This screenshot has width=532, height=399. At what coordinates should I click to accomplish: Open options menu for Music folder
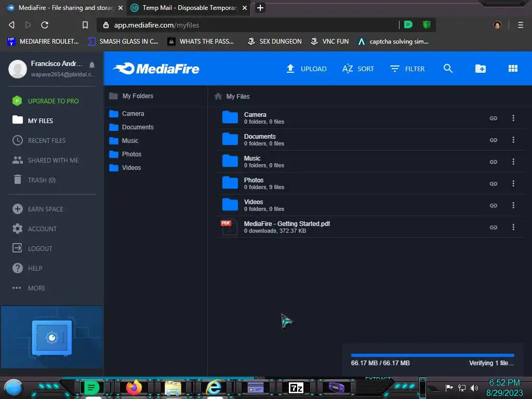click(x=513, y=162)
